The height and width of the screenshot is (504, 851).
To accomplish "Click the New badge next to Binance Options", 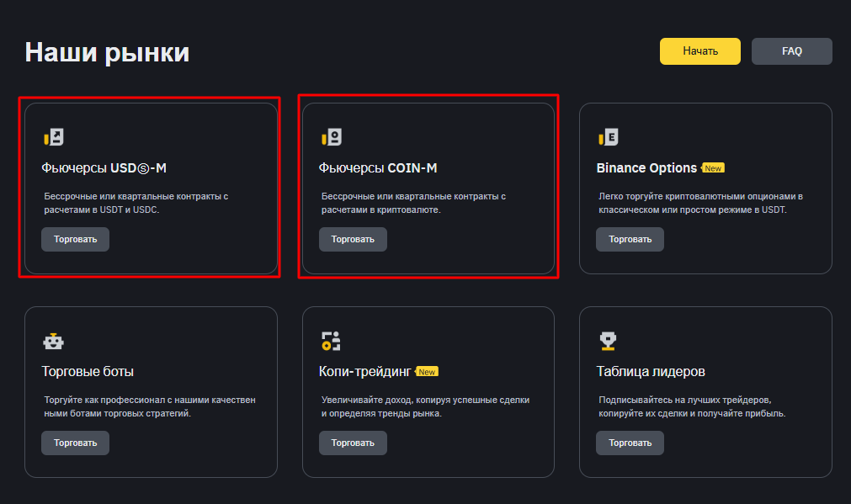I will pos(713,168).
